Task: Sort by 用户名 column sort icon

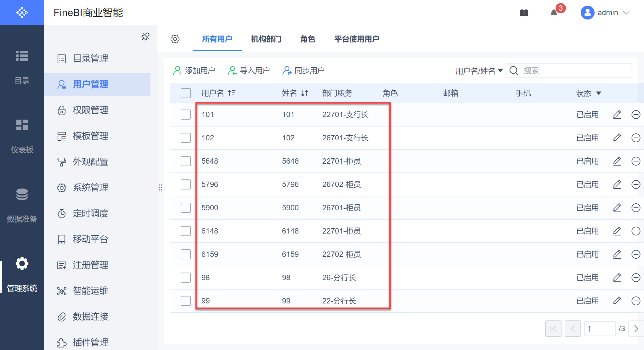Action: coord(232,93)
